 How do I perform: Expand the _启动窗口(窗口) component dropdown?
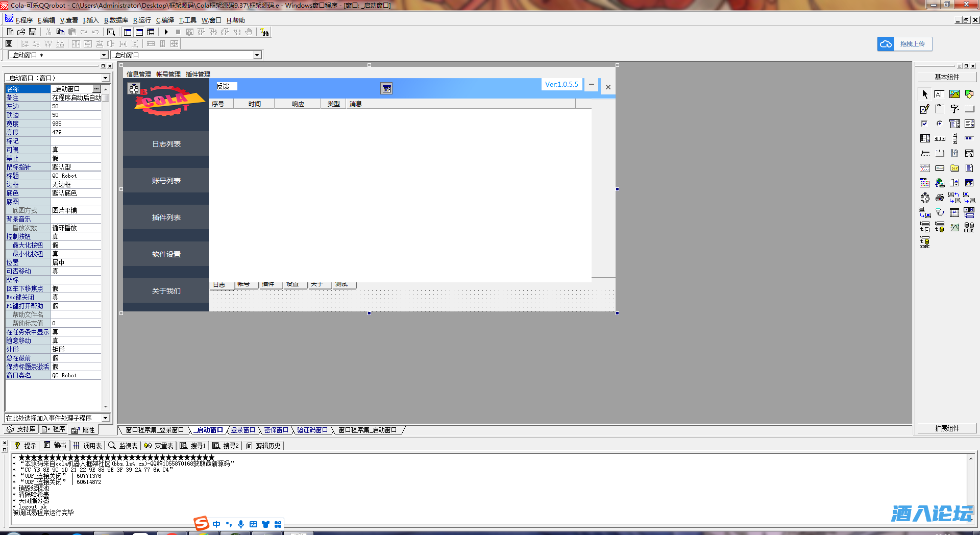coord(105,78)
